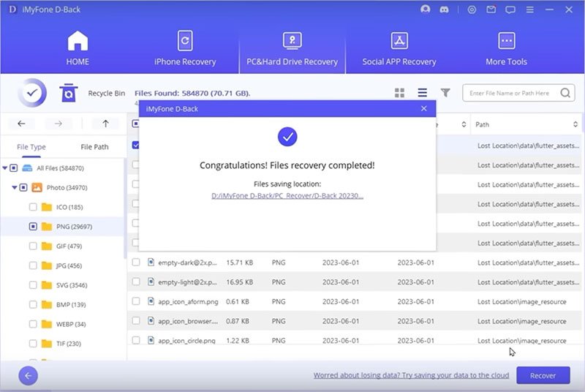Open the Discord icon in title bar
This screenshot has width=585, height=392.
point(444,10)
